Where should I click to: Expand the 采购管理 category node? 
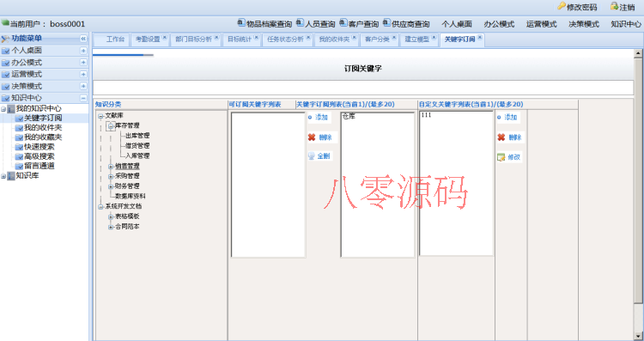[x=111, y=176]
